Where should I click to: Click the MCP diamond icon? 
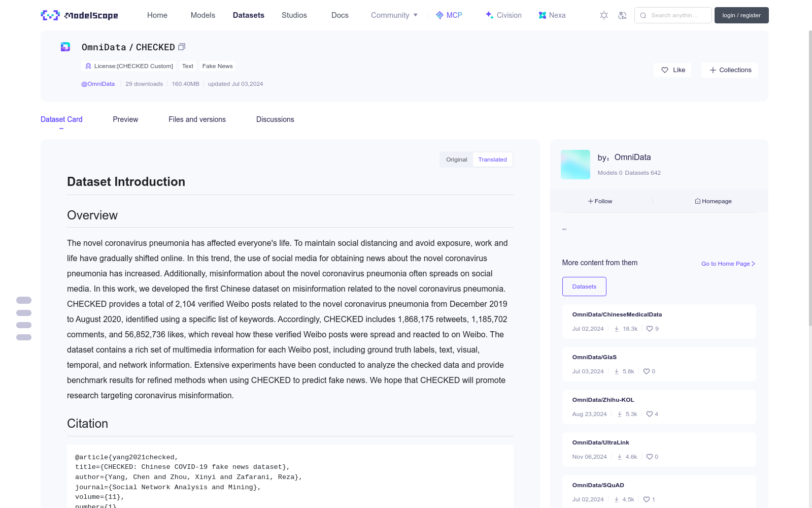pos(440,15)
